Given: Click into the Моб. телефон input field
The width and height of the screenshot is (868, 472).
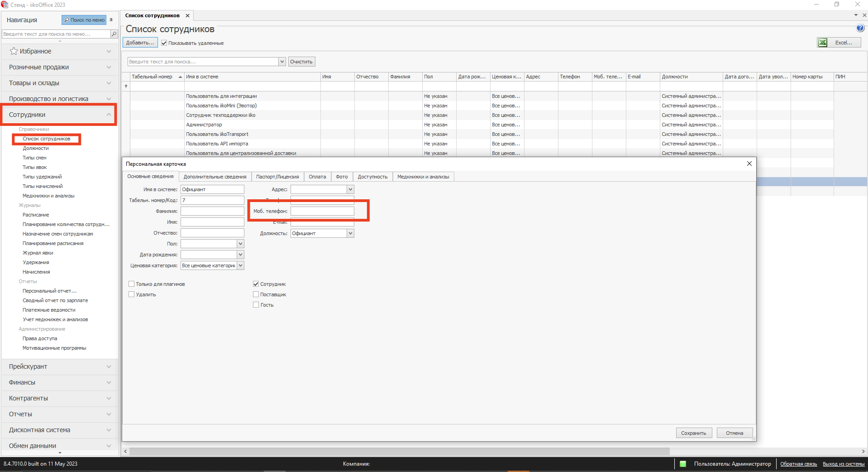Looking at the screenshot, I should (x=322, y=211).
